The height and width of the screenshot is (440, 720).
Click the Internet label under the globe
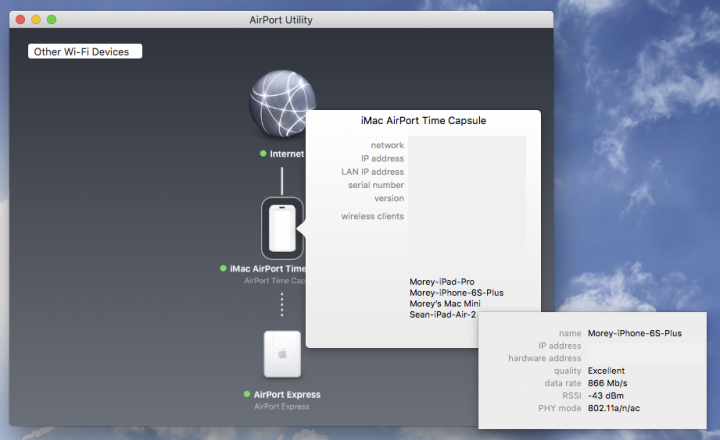287,154
